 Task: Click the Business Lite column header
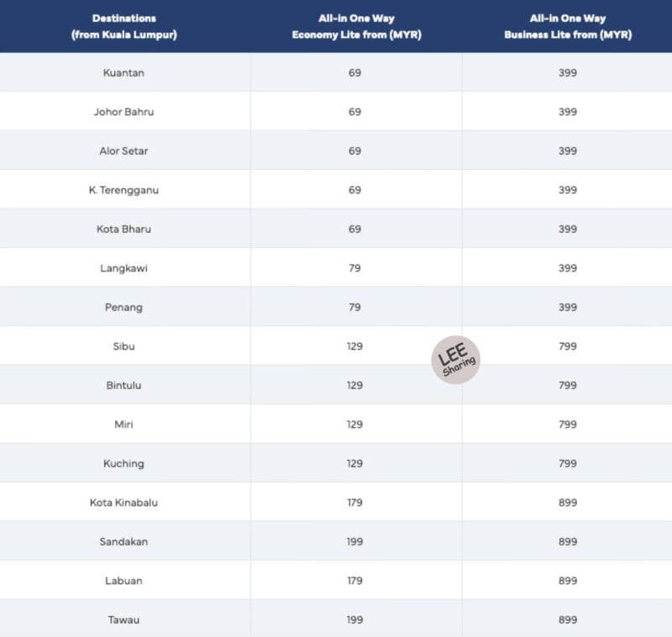568,27
